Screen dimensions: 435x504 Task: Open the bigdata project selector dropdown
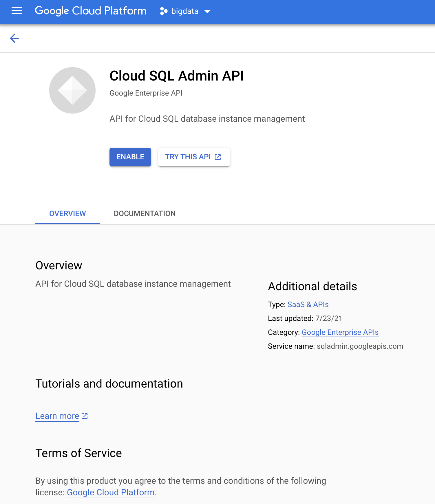[x=185, y=11]
